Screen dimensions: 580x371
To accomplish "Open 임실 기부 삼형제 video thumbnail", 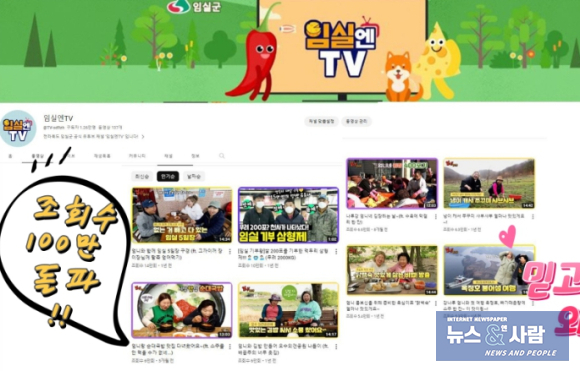I will [x=288, y=215].
